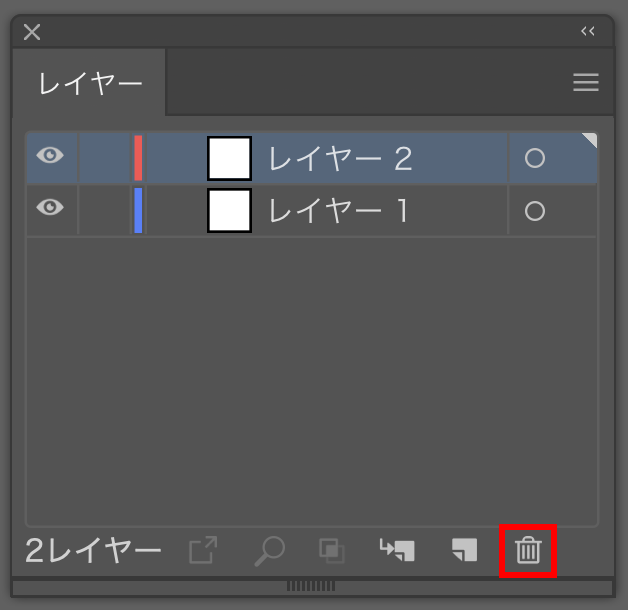
Task: Toggle lock column for レイヤー 1
Action: (x=105, y=210)
